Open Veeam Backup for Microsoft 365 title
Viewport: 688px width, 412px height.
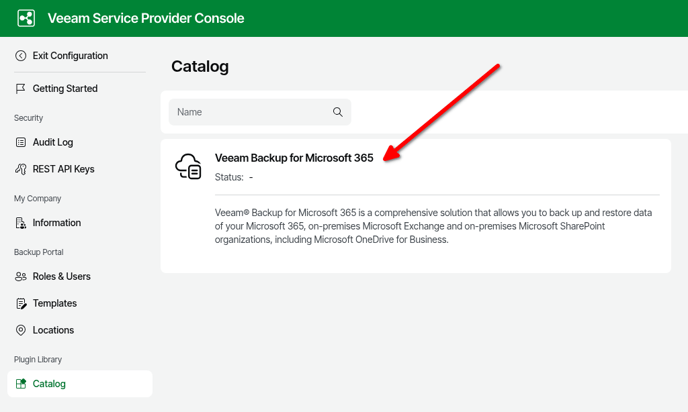coord(294,158)
